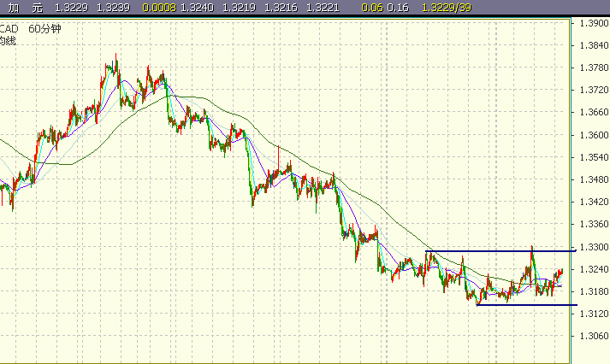Click the 1.3216 value in header
Screen dimensions: 610x364
pos(281,8)
